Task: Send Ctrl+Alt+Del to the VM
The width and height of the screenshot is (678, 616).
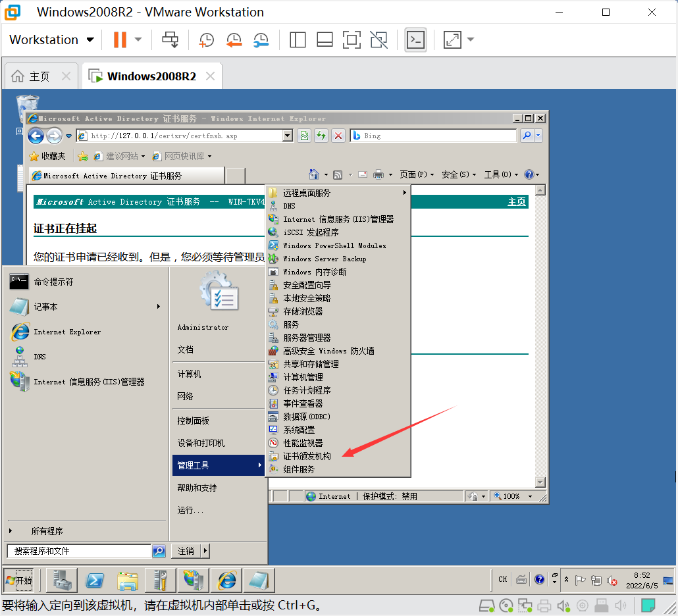Action: 170,39
